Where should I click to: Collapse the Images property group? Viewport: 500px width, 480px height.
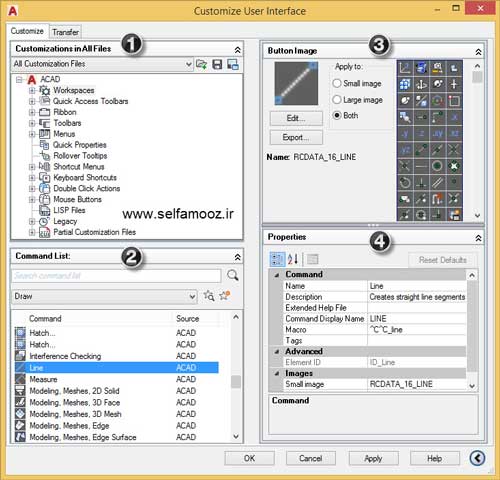click(x=277, y=373)
